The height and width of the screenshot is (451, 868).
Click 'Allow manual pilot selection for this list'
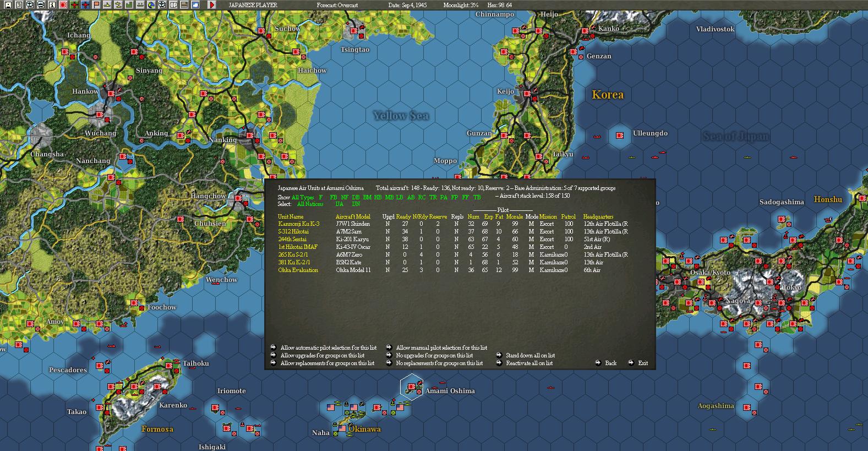[441, 347]
